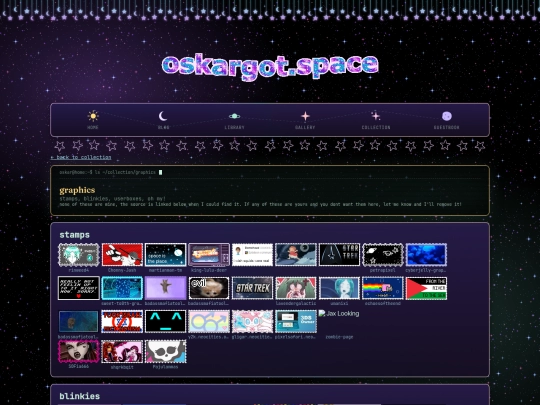Click the 'graphics' heading

(77, 190)
